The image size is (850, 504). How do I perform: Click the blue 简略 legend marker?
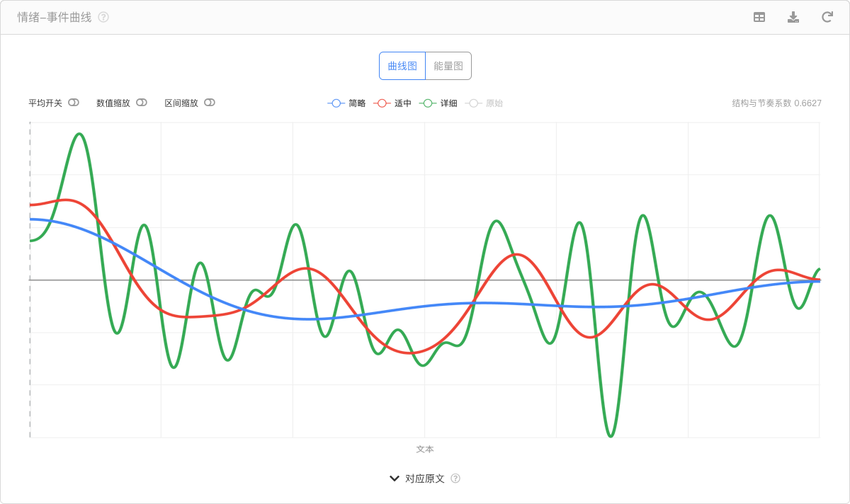pos(336,103)
